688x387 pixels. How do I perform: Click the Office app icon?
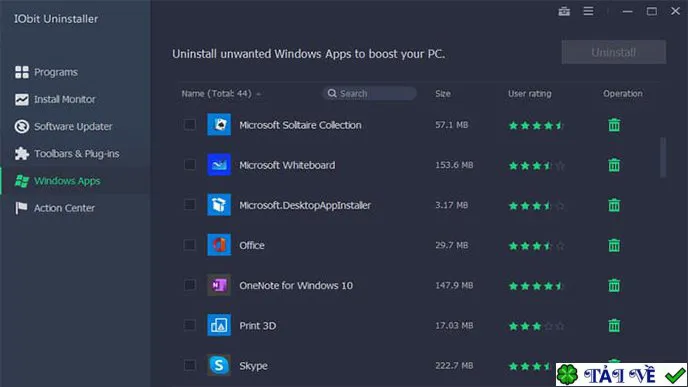219,245
